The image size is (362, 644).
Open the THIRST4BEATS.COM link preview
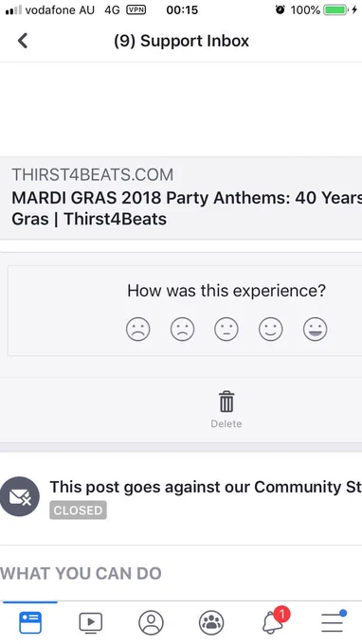tap(93, 174)
